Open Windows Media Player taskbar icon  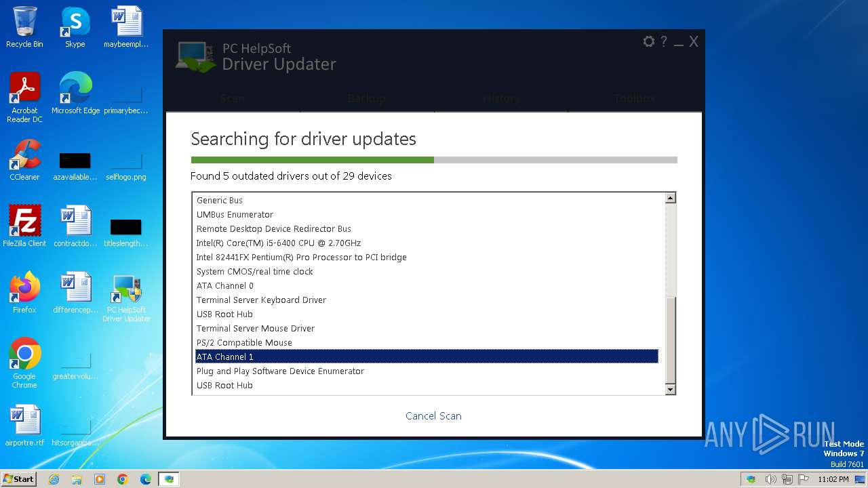point(100,479)
